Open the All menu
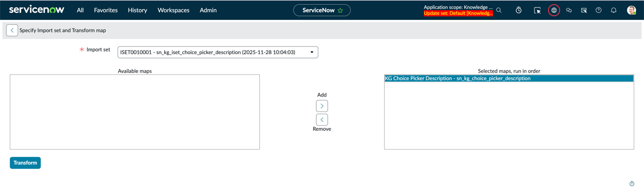 (x=80, y=10)
